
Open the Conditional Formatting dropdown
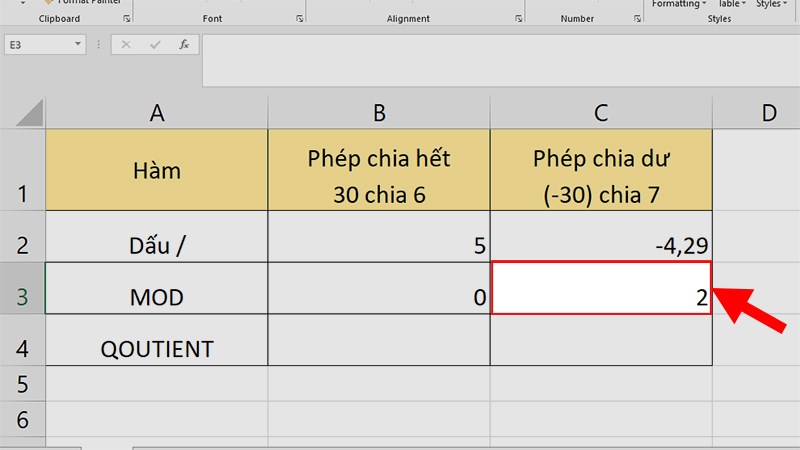679,4
